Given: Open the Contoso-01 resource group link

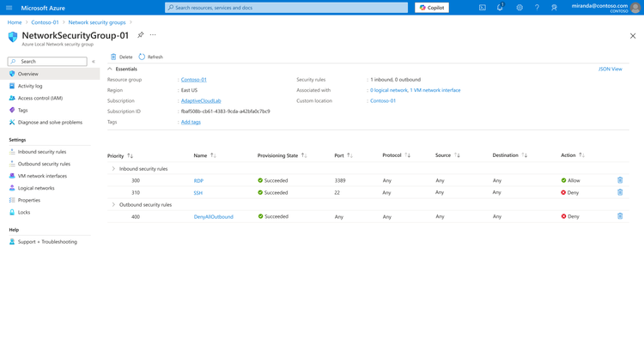Looking at the screenshot, I should pyautogui.click(x=193, y=80).
